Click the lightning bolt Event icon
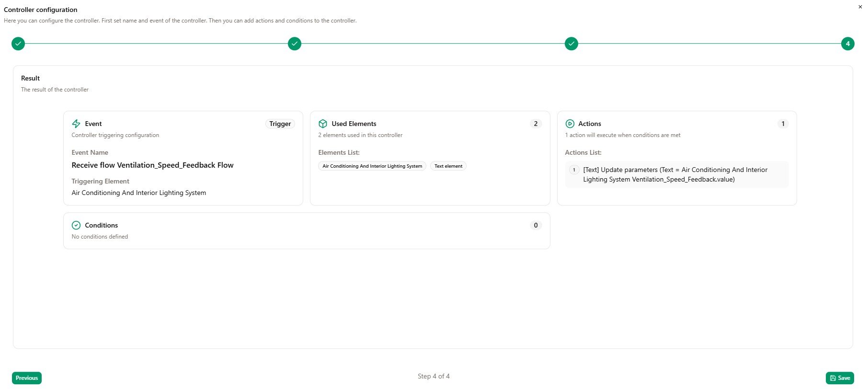868x389 pixels. pos(76,124)
